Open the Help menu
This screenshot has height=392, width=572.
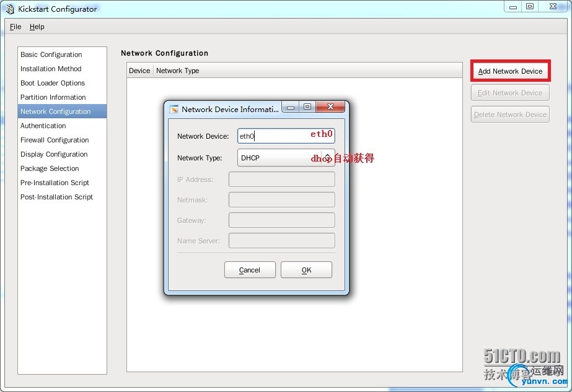(x=37, y=27)
